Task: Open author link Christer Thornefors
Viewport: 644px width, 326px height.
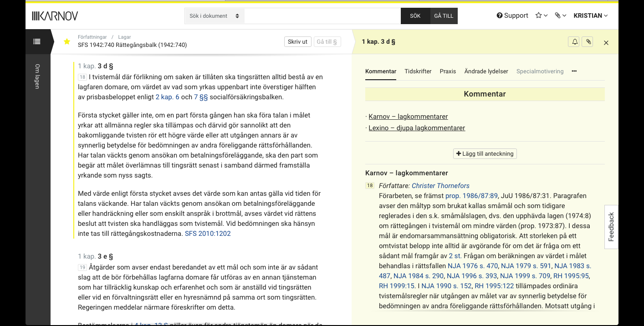Action: coord(440,186)
